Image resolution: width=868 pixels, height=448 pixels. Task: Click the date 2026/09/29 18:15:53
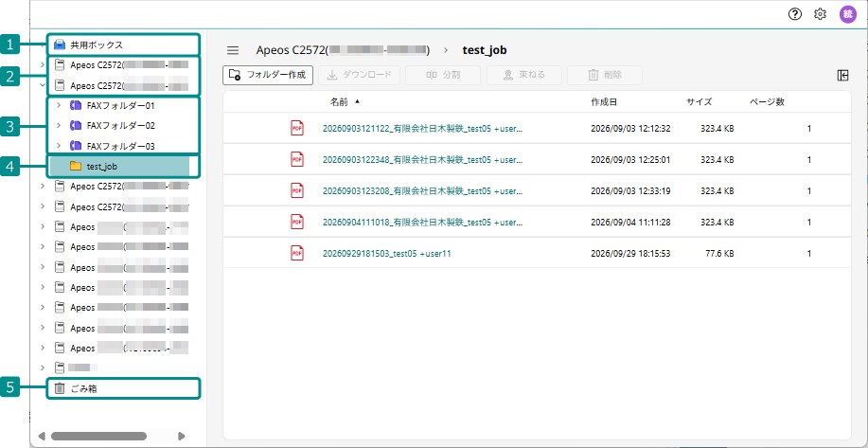630,253
